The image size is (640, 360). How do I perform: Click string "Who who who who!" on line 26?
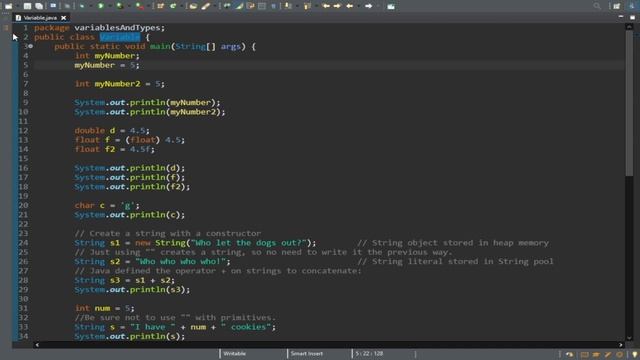coord(180,262)
